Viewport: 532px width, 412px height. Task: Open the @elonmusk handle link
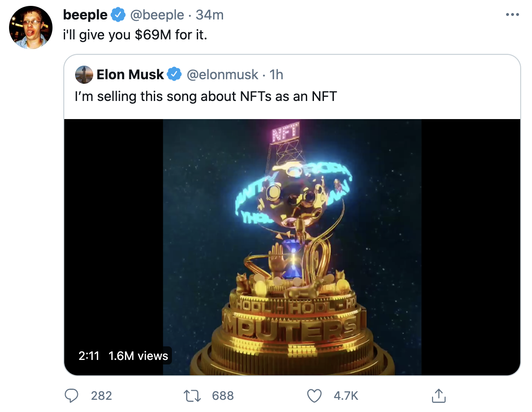point(222,74)
